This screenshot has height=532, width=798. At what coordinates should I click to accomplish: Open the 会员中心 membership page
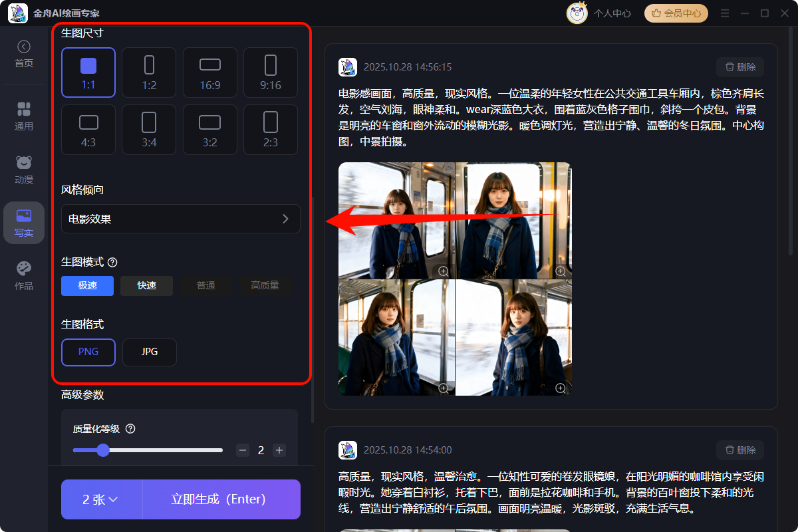(676, 13)
